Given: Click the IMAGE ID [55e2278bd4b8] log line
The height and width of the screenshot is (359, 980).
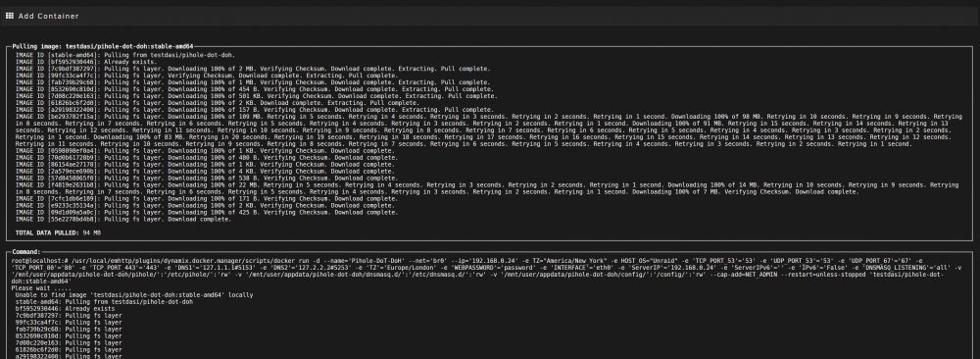Looking at the screenshot, I should pos(123,220).
